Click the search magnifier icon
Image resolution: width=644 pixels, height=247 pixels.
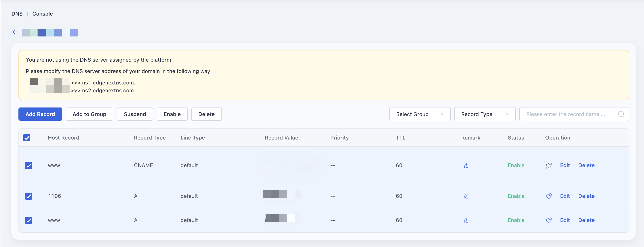[621, 114]
